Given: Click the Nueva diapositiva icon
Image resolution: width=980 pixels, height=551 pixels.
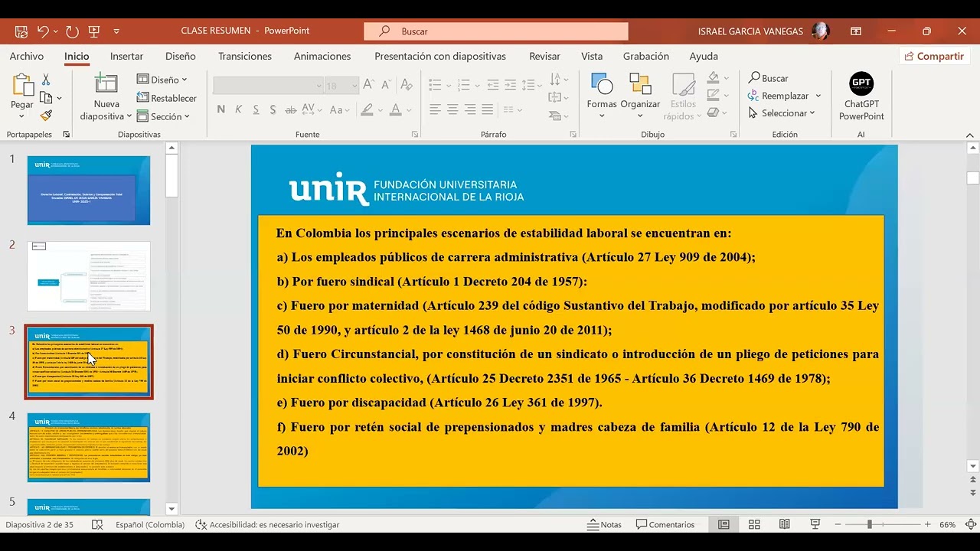Looking at the screenshot, I should tap(106, 85).
